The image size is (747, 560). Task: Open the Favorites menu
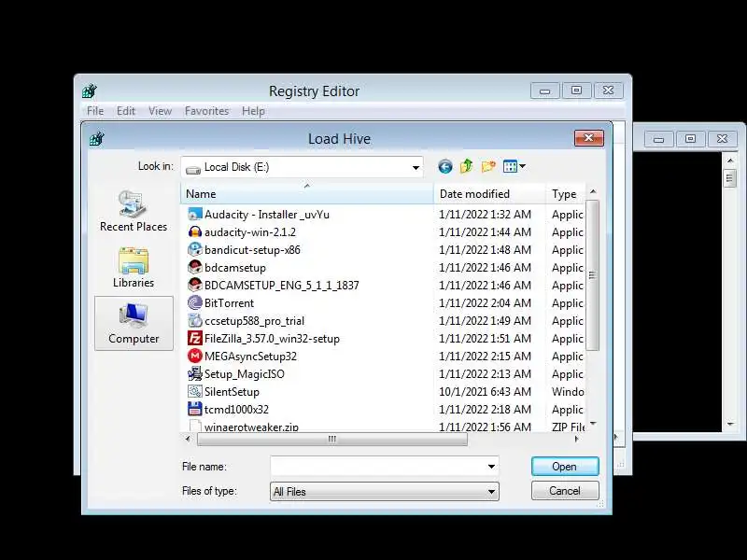click(x=206, y=111)
